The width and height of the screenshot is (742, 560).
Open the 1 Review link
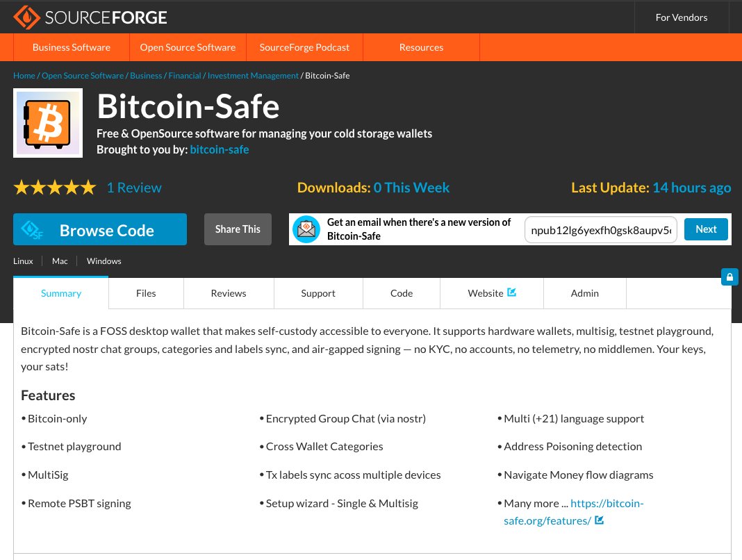point(134,188)
